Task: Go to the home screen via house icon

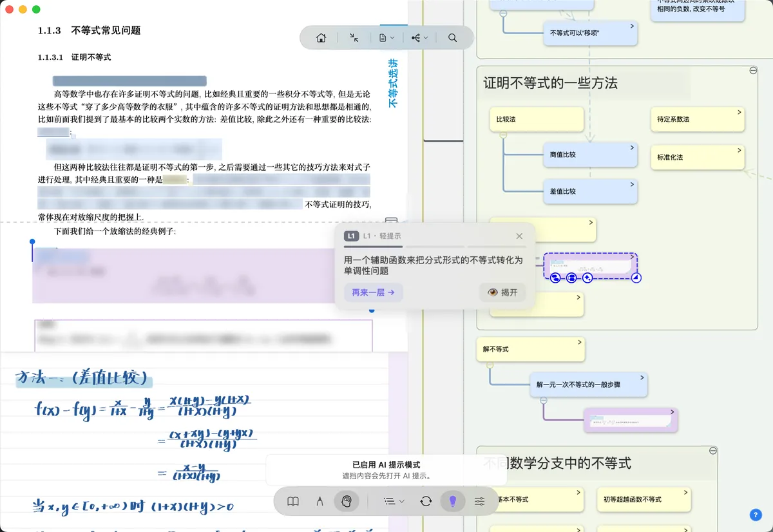Action: click(321, 38)
